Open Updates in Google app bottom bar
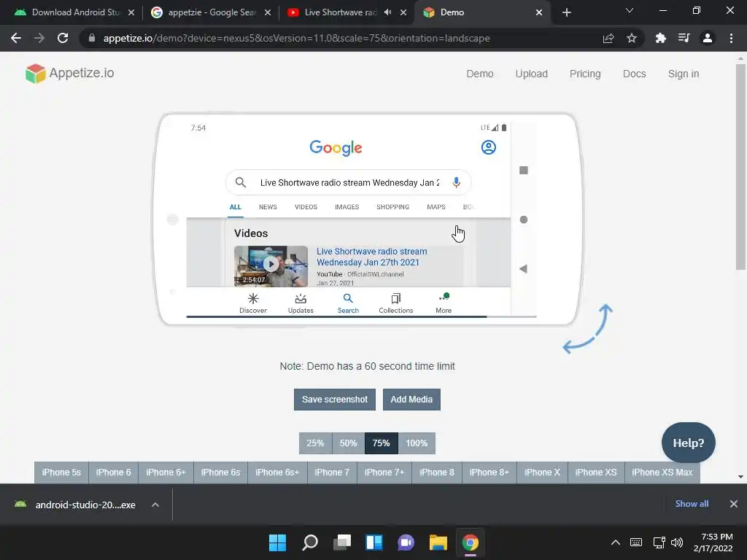Image resolution: width=747 pixels, height=560 pixels. point(301,303)
